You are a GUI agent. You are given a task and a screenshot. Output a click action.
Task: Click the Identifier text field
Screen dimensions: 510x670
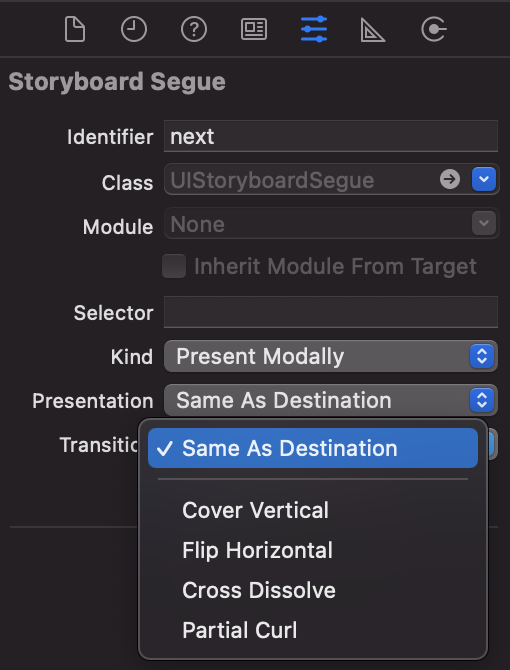coord(331,136)
